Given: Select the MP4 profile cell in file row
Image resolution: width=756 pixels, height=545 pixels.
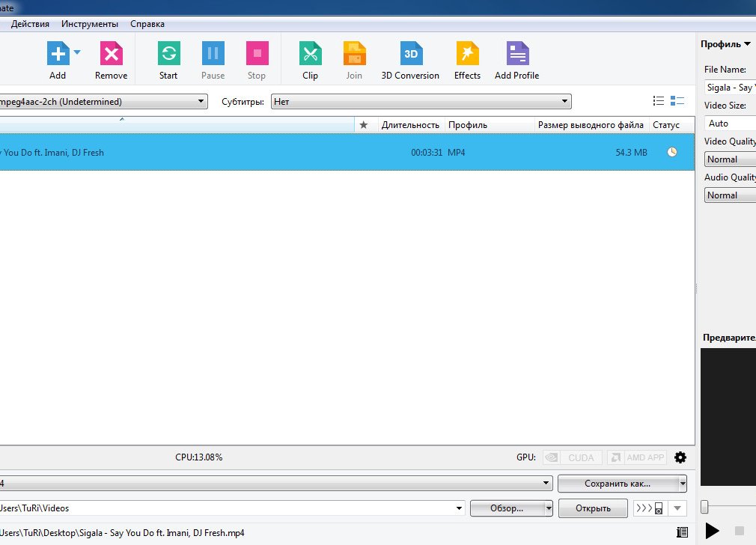Looking at the screenshot, I should [x=457, y=153].
